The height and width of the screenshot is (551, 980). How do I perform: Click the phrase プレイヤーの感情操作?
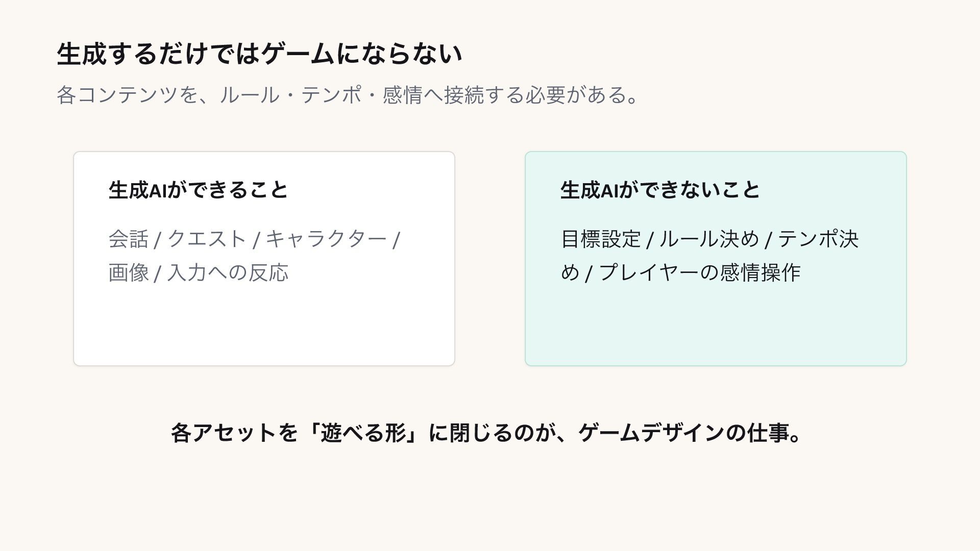point(700,272)
